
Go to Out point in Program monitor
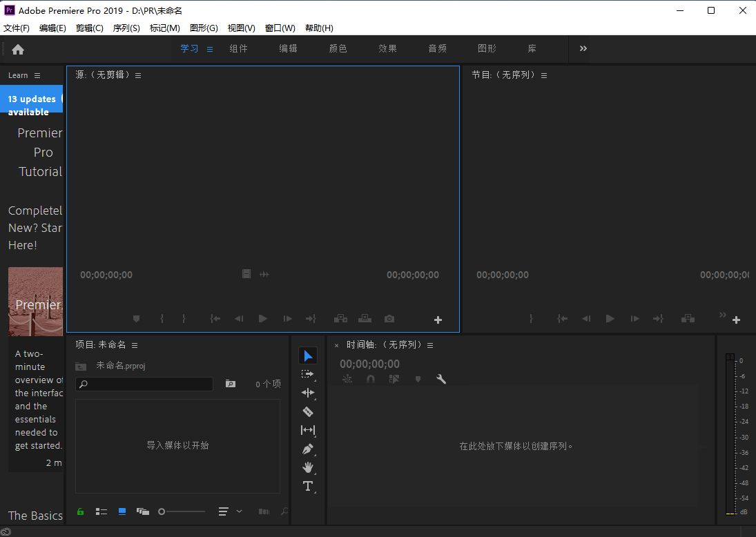658,319
